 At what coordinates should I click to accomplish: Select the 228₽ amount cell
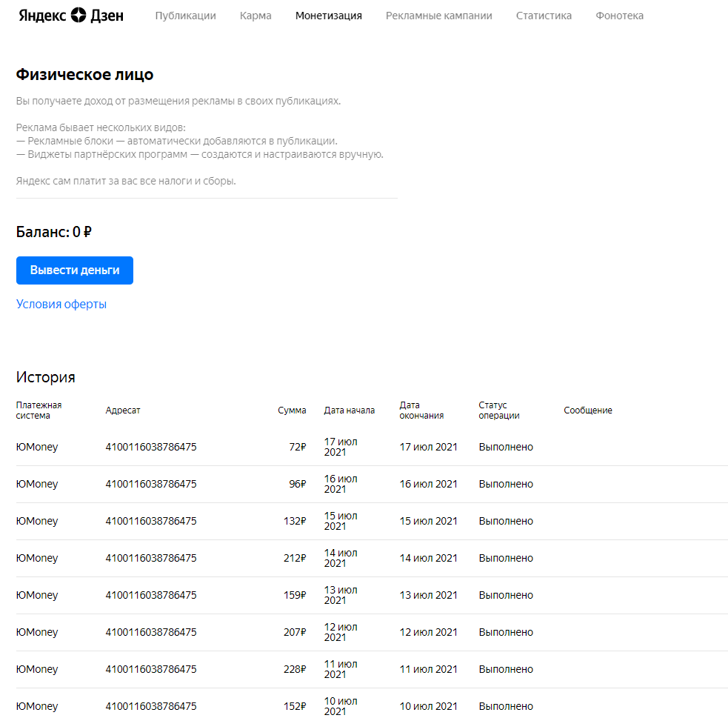(x=295, y=669)
